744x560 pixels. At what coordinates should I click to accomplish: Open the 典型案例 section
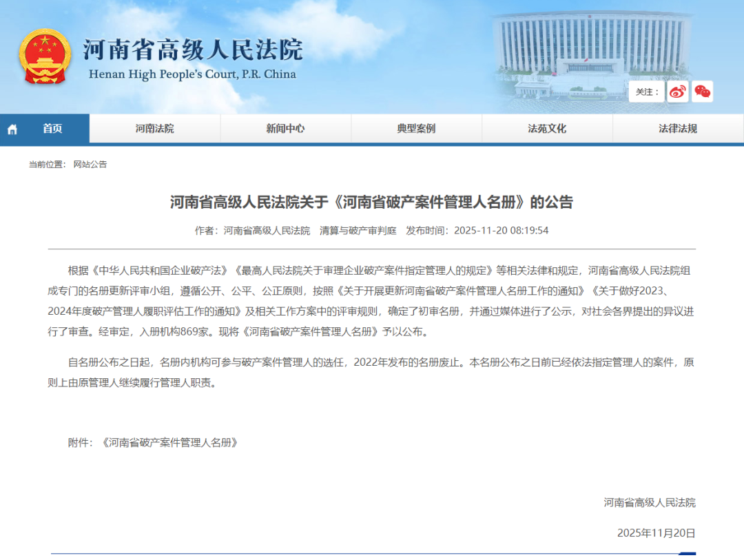(417, 128)
